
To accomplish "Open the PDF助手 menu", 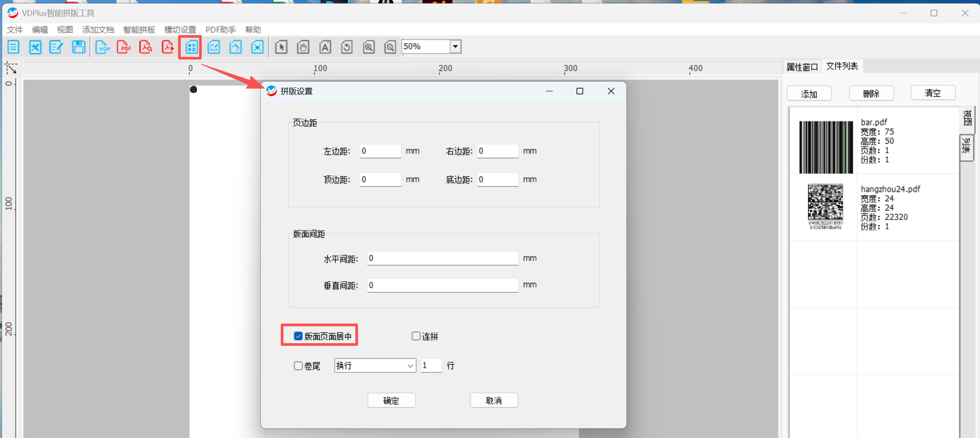I will [220, 30].
